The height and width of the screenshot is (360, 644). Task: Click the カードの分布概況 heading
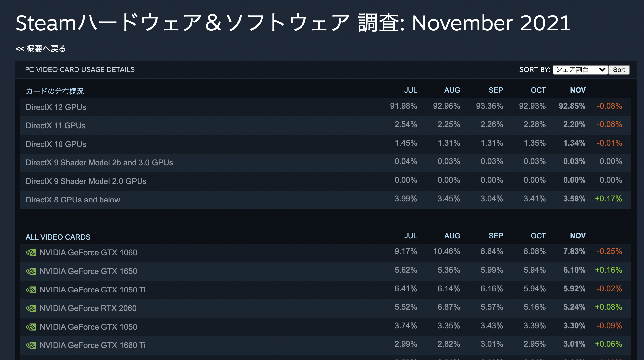point(55,91)
